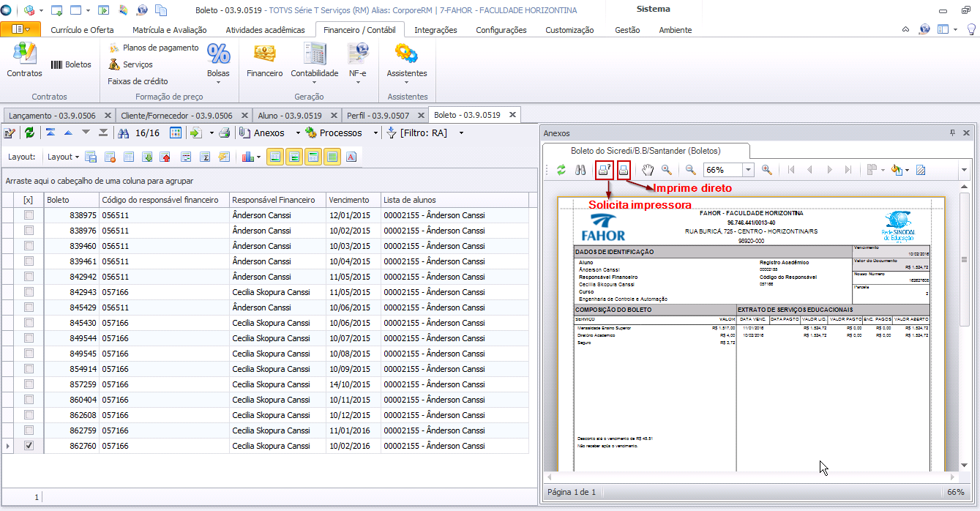Check the checkbox for boleto 838975
The width and height of the screenshot is (980, 511).
click(29, 215)
